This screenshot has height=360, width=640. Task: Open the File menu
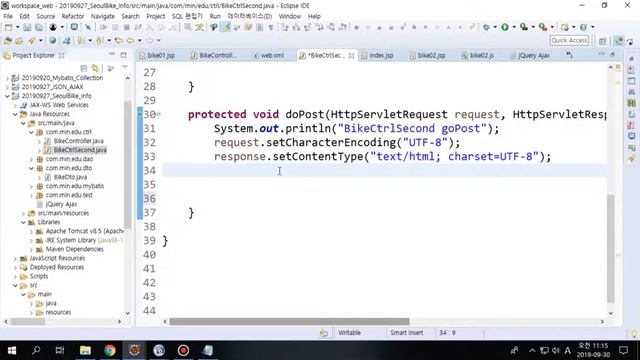[8, 16]
